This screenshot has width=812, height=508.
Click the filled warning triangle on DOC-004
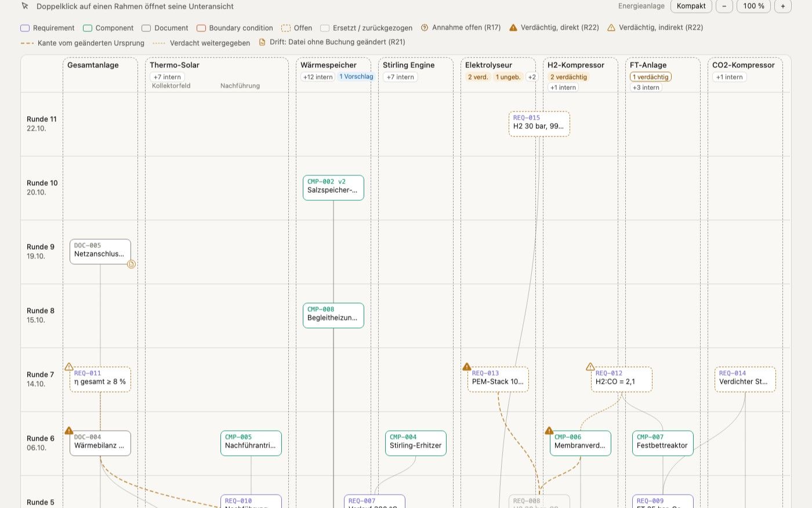coord(69,430)
